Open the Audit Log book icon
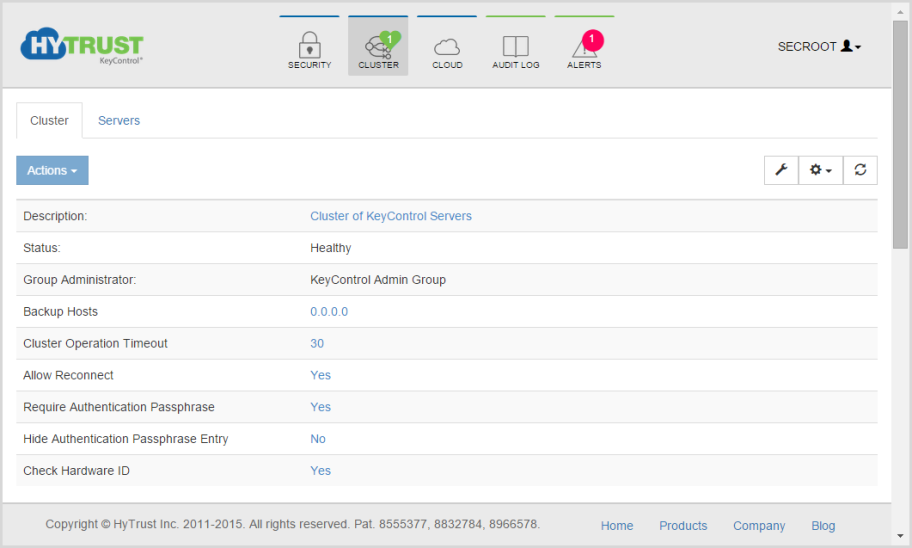 [x=515, y=47]
